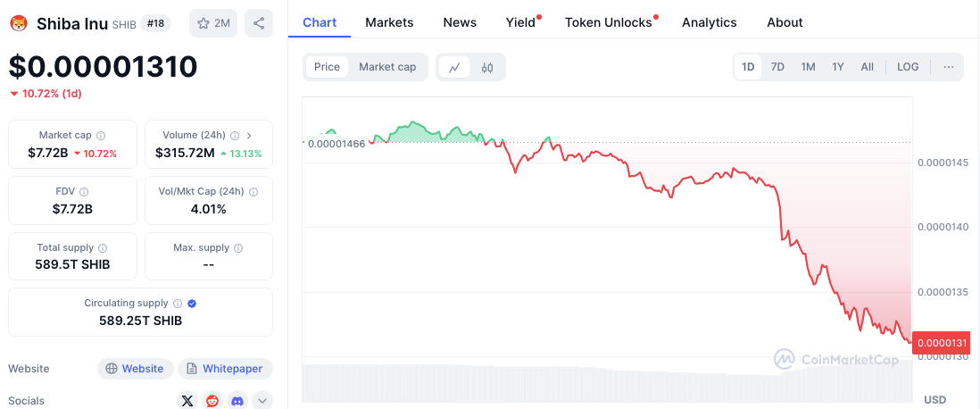
Task: Open the Markets tab
Action: click(x=389, y=22)
